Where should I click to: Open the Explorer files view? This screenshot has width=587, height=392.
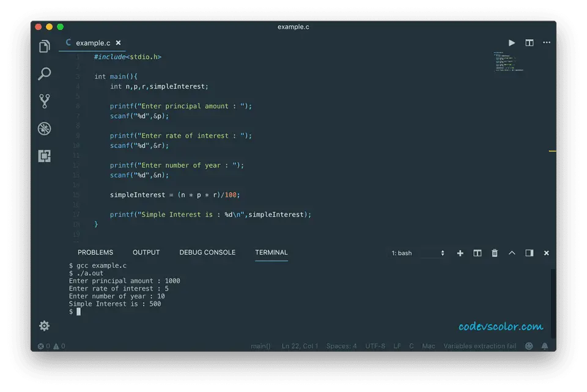tap(44, 46)
